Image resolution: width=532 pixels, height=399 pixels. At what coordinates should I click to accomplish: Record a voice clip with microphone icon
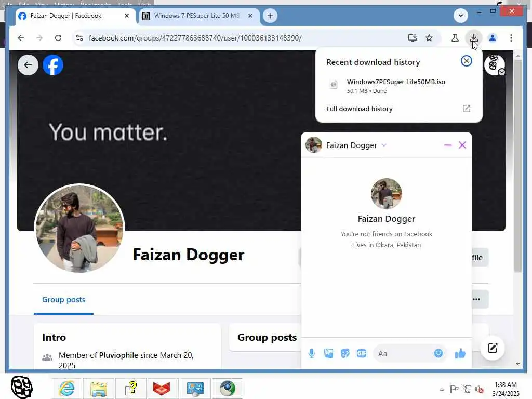tap(312, 353)
